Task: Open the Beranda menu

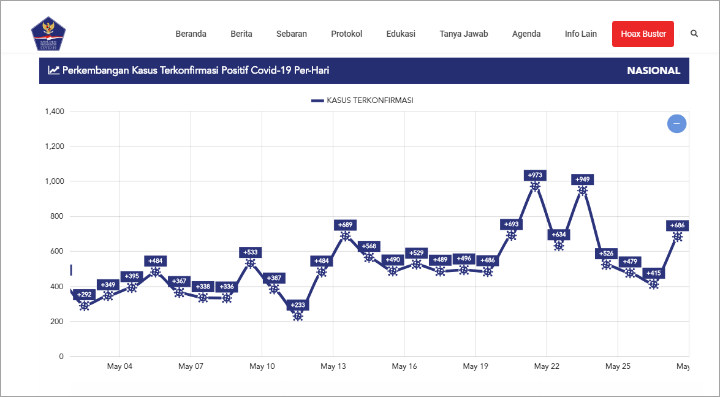Action: 191,34
